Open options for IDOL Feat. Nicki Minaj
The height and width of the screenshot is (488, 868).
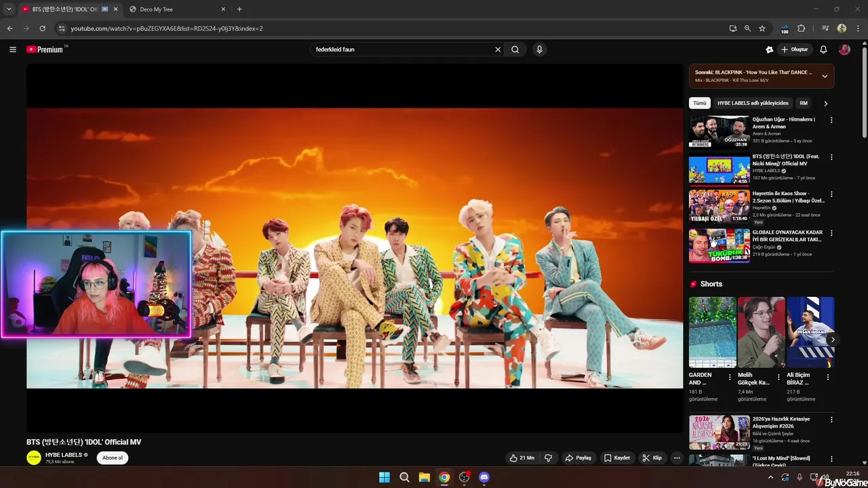coord(831,157)
